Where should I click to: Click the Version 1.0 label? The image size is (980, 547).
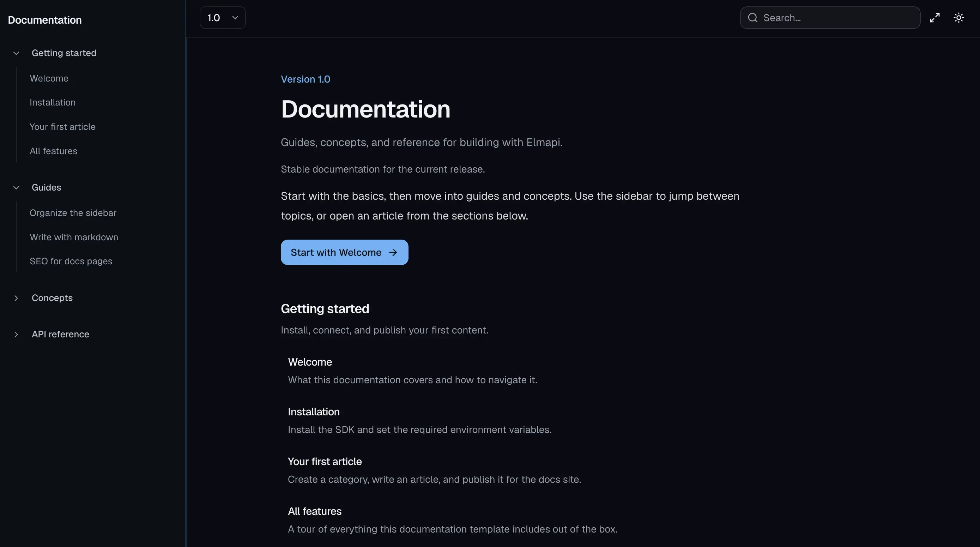pyautogui.click(x=306, y=79)
